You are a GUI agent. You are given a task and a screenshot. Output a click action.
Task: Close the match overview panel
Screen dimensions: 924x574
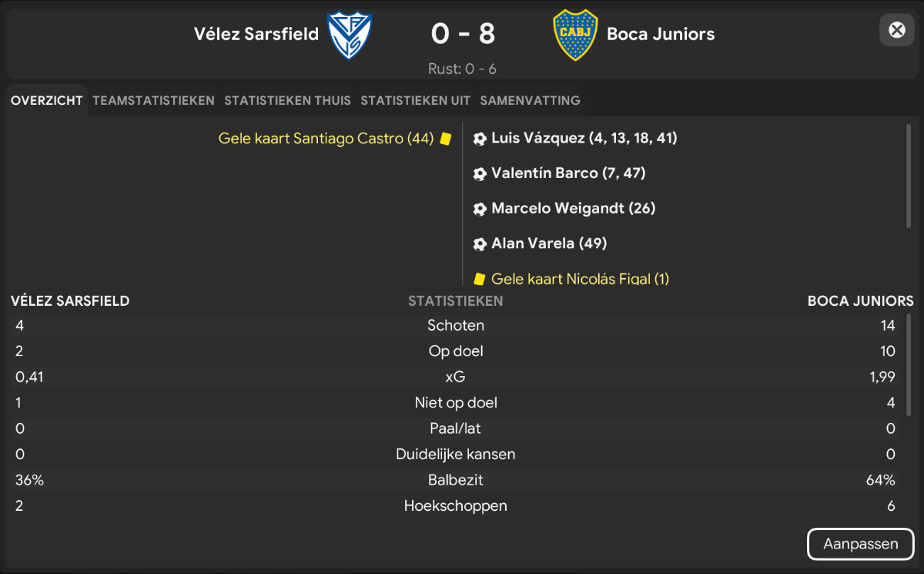897,30
